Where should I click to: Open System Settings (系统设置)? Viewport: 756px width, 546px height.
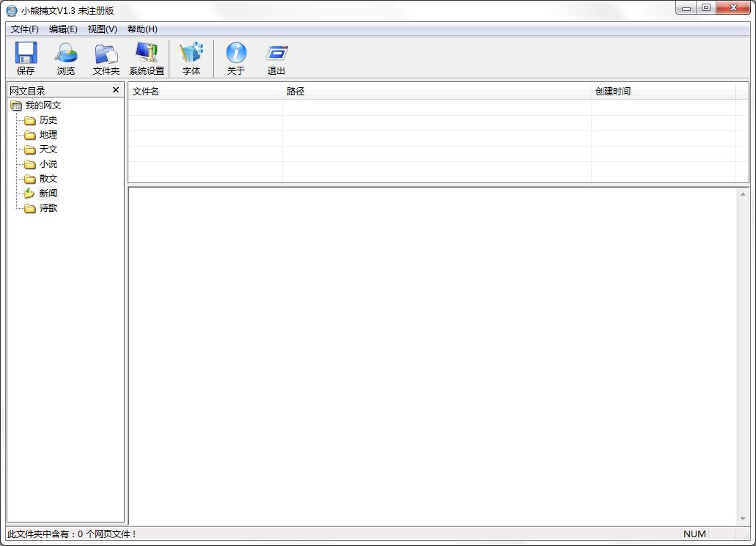pyautogui.click(x=147, y=58)
